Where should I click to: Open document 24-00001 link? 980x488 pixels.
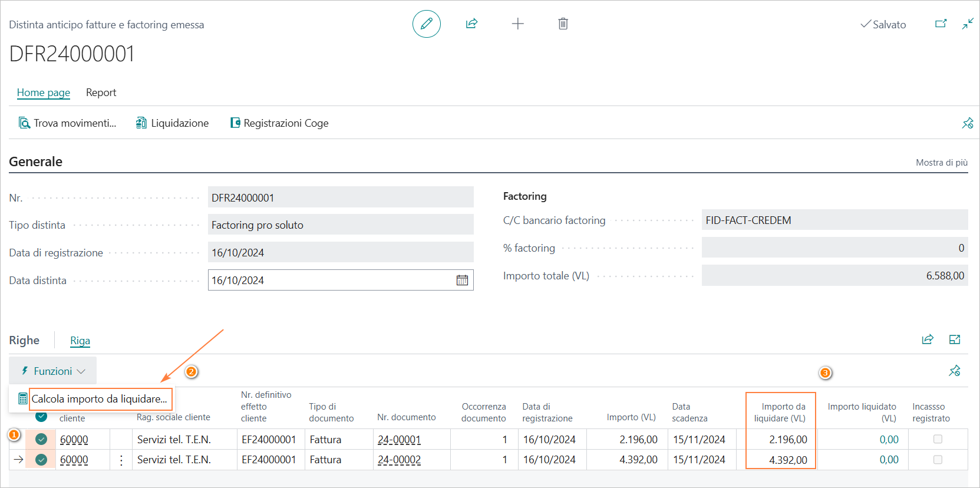400,440
